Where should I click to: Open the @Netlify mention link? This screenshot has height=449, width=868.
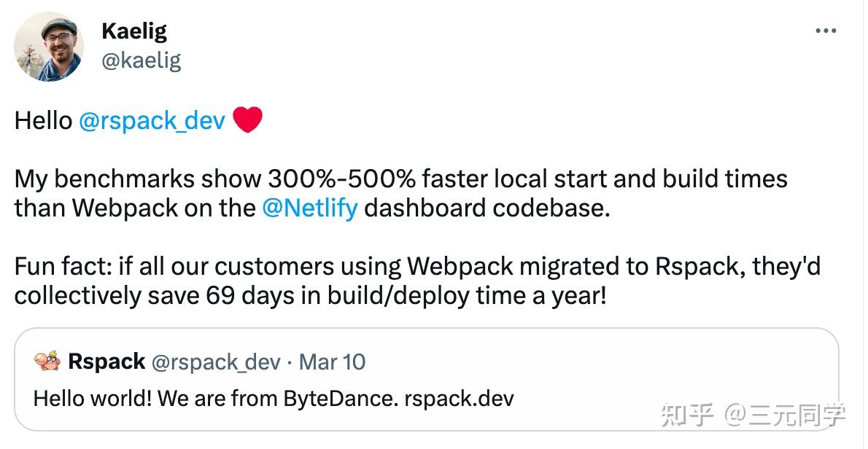pos(311,209)
